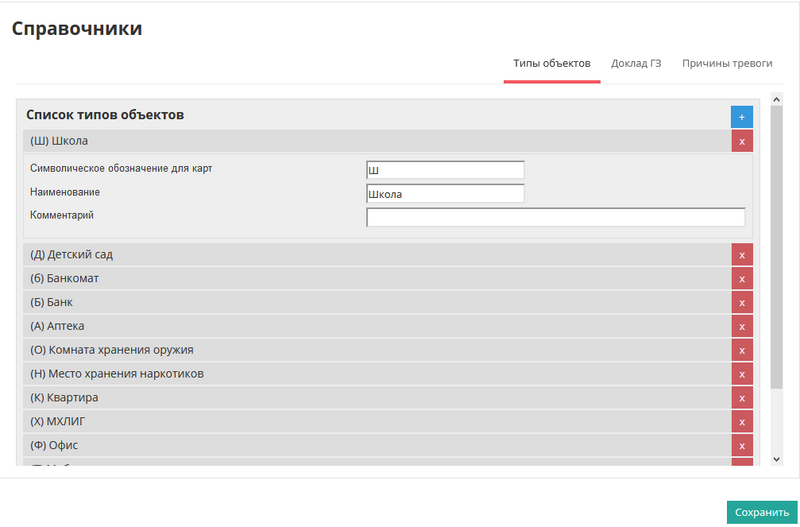Click the Комментарий text field
The image size is (800, 527).
pyautogui.click(x=555, y=217)
